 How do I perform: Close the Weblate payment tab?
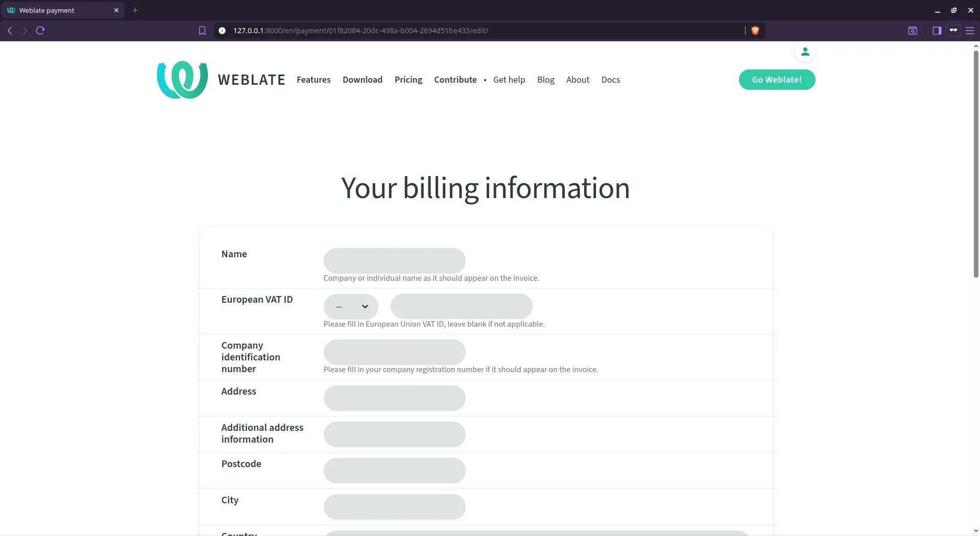[116, 10]
